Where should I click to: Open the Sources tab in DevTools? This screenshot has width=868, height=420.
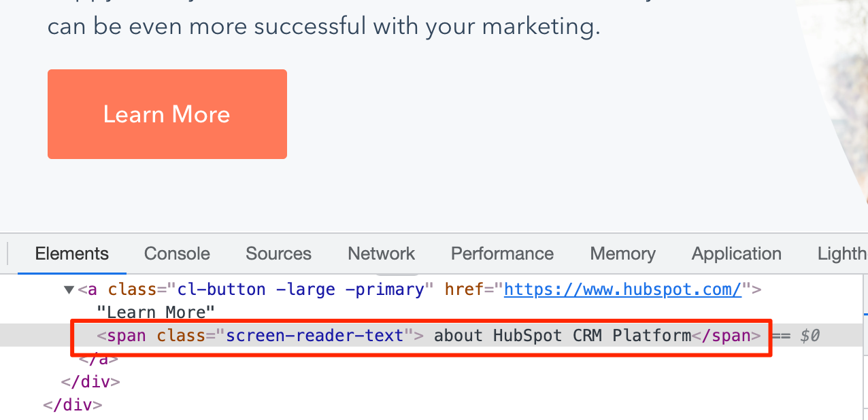(x=278, y=253)
